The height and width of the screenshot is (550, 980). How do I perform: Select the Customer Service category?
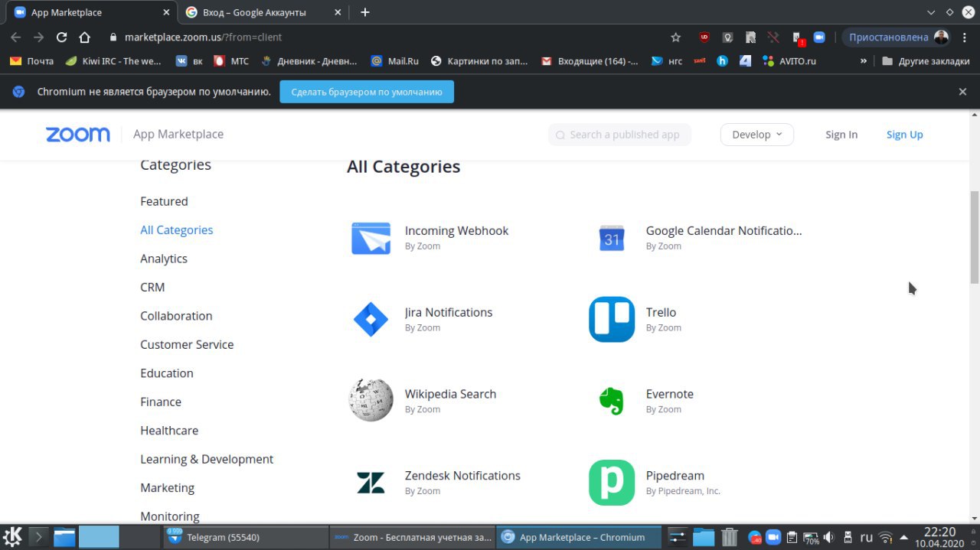[x=187, y=344]
